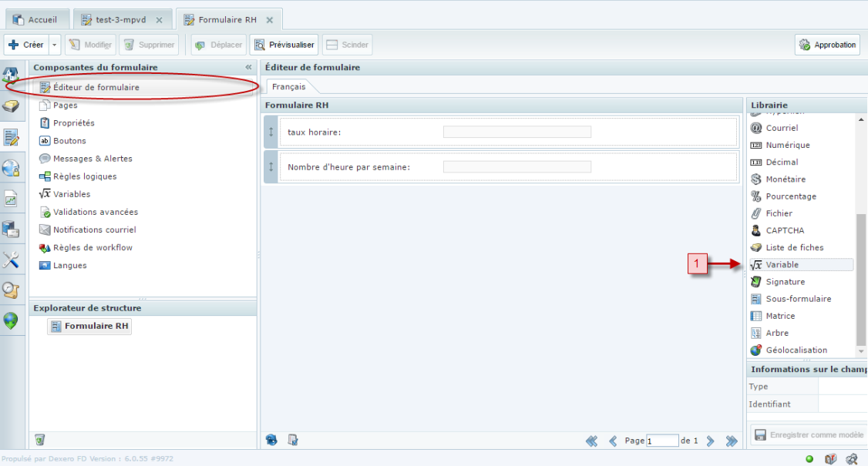The width and height of the screenshot is (868, 466).
Task: Click the Librairie vertical scrollbar
Action: [x=861, y=277]
